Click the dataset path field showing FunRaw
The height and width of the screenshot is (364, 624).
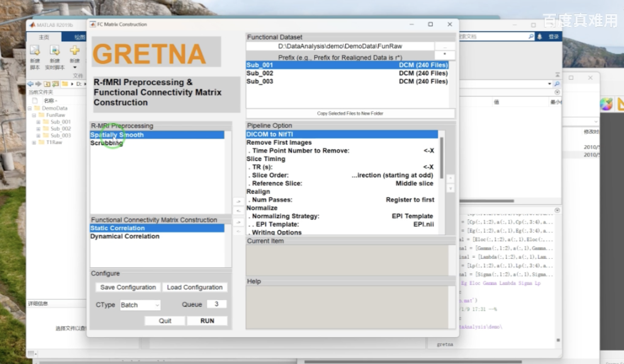point(340,46)
